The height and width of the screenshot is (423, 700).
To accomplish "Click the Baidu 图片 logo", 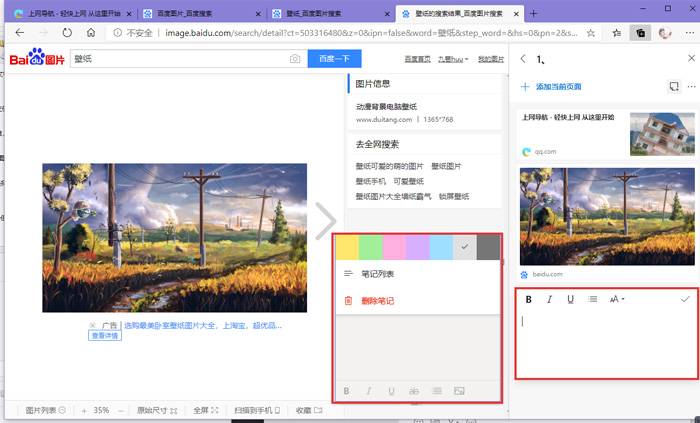I will [37, 58].
